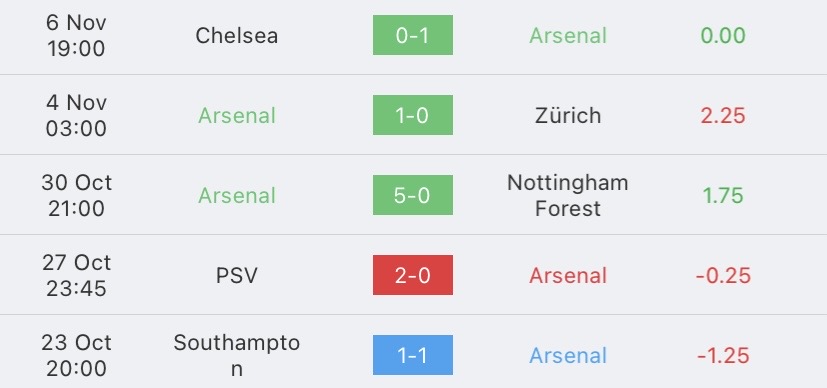This screenshot has height=388, width=827.
Task: Open the 5-0 Nottingham Forest score box
Action: point(412,195)
